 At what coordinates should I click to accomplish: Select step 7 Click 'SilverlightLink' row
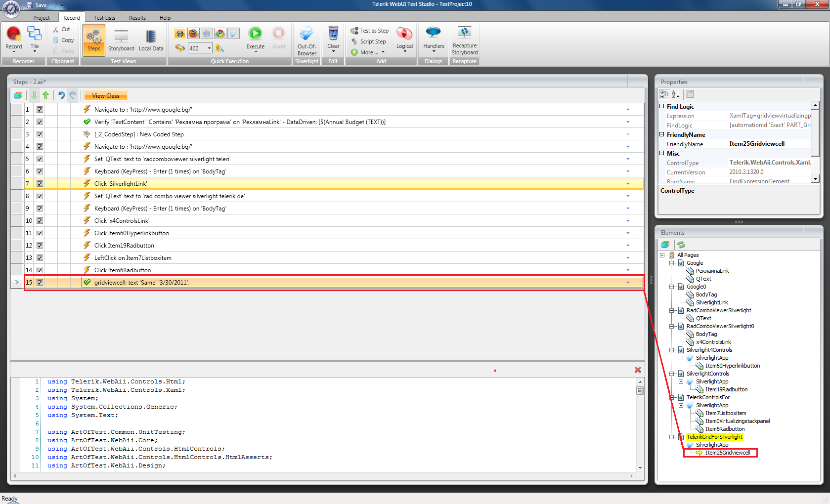coord(334,184)
